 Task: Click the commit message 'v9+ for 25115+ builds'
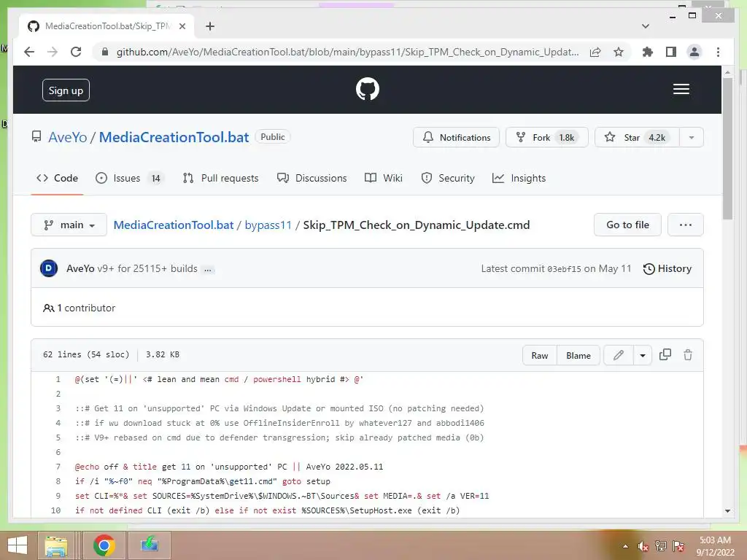click(x=147, y=268)
